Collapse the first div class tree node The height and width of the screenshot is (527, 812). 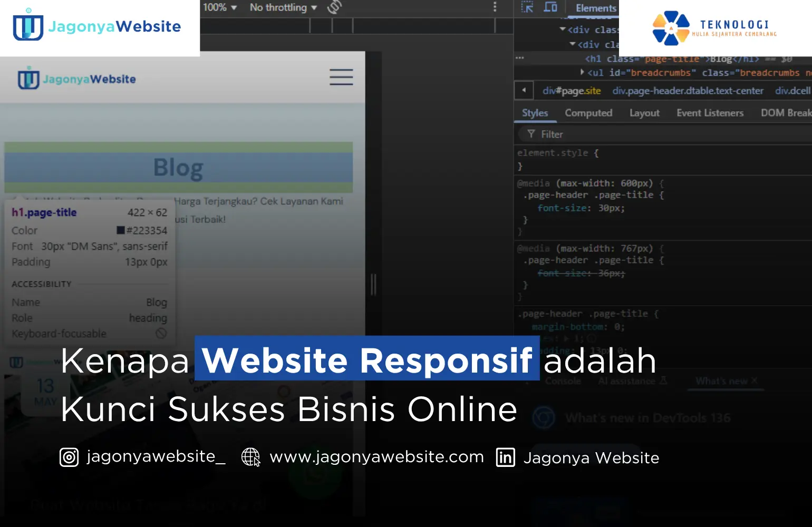coord(563,29)
